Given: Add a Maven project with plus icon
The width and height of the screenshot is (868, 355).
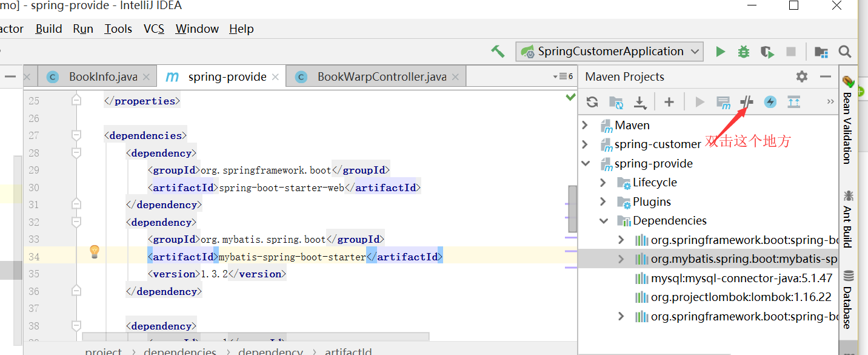Looking at the screenshot, I should point(669,102).
